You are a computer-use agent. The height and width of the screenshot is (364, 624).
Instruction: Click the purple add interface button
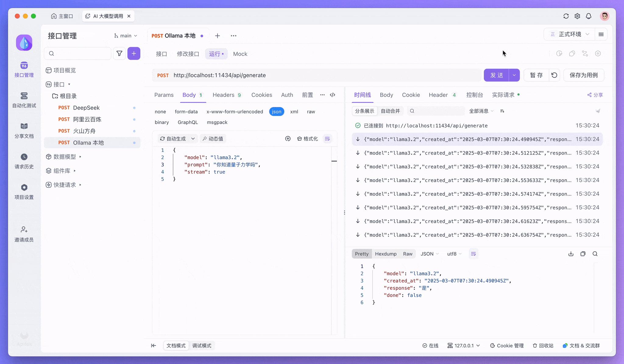(x=134, y=54)
